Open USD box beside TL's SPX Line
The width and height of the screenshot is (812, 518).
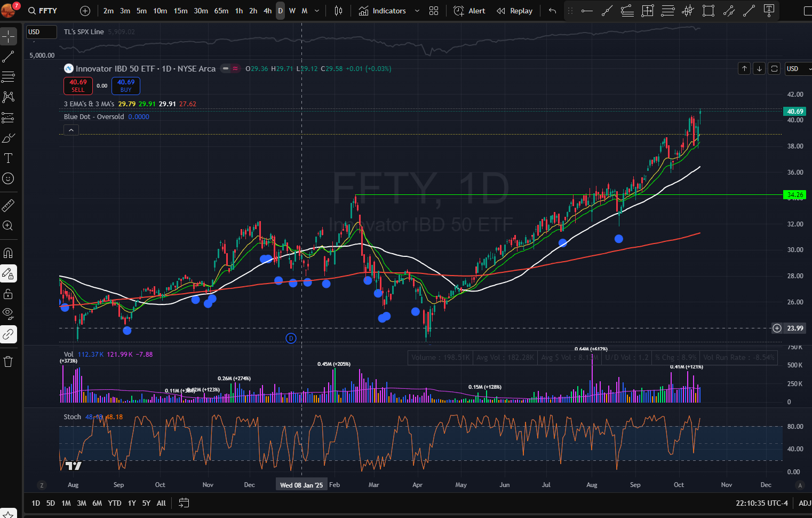tap(42, 32)
